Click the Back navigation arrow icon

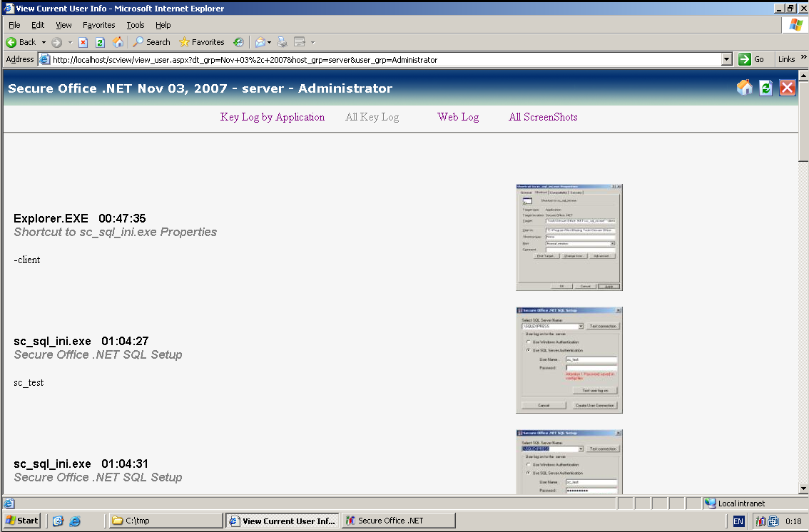11,42
